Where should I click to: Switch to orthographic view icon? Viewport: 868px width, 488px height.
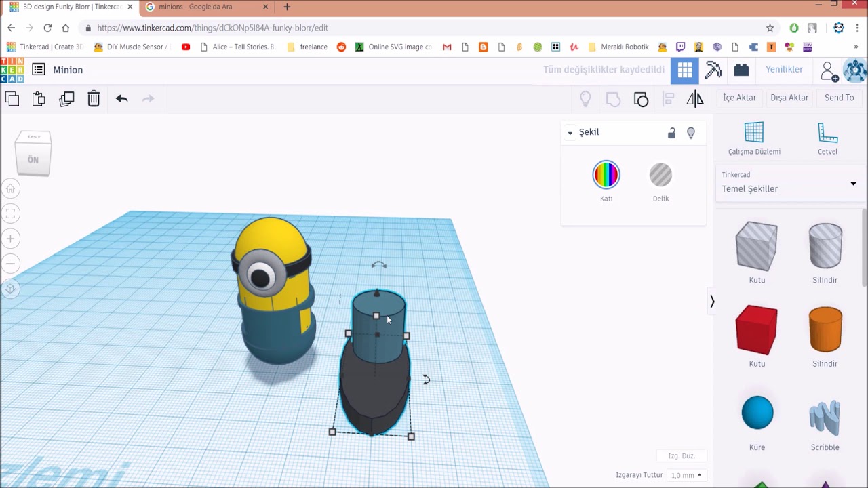[11, 289]
